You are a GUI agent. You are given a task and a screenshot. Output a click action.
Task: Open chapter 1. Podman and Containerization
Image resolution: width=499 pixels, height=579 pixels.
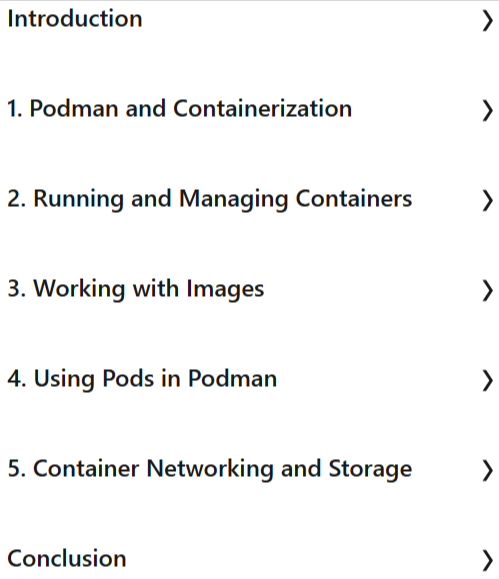click(x=180, y=109)
